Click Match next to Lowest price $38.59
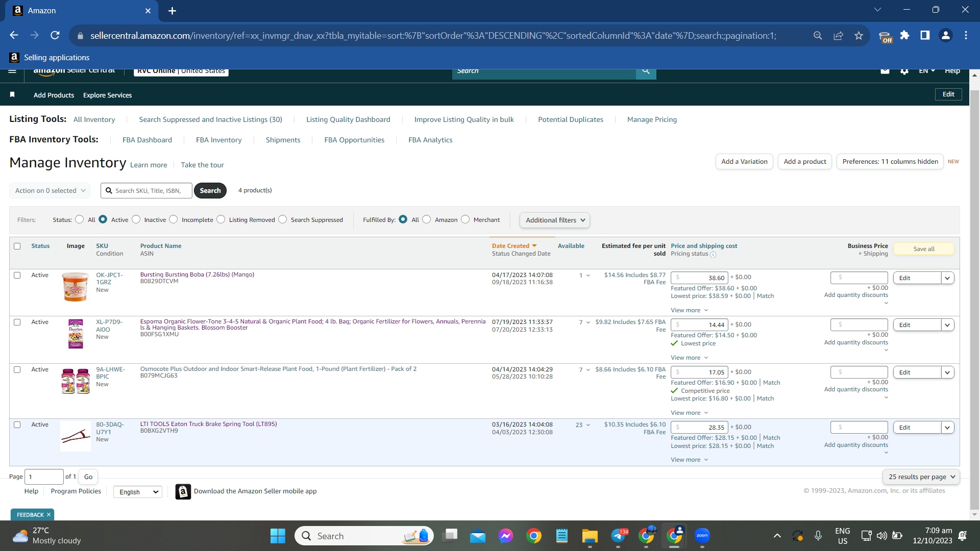 coord(765,296)
